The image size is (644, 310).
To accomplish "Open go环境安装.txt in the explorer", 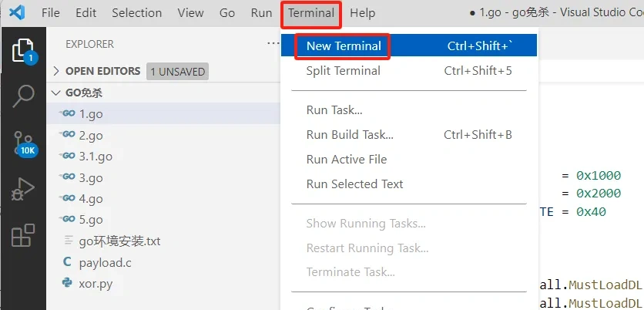I will 163,241.
